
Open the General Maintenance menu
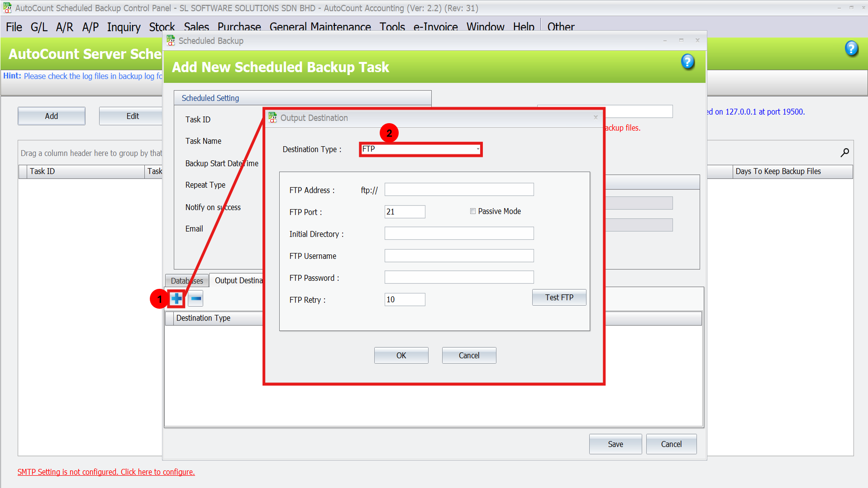pyautogui.click(x=320, y=27)
